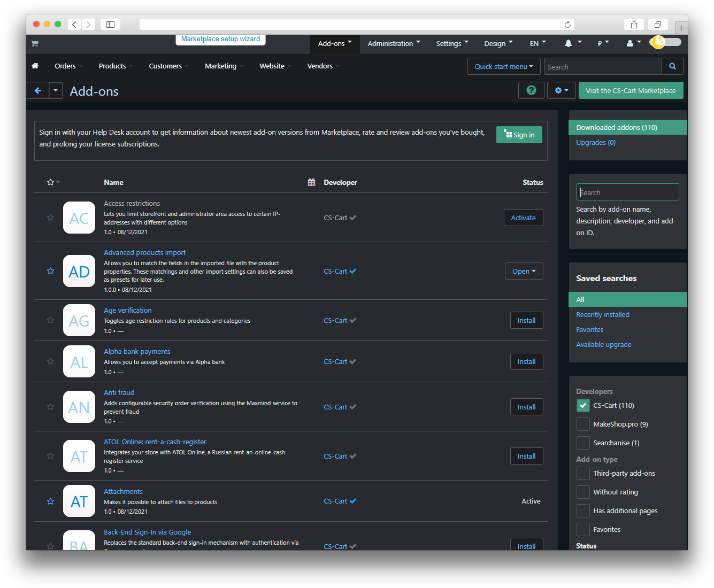Open the Design dropdown
714x588 pixels.
point(498,44)
